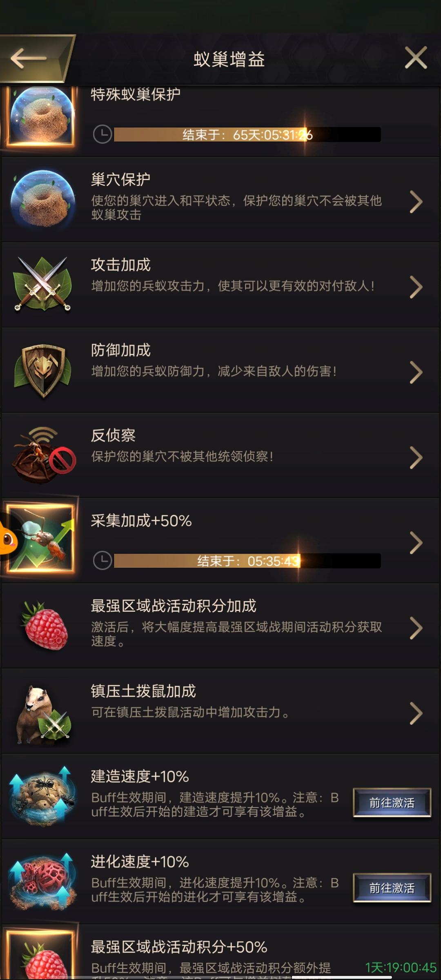Click 前往激活 for 建造速度+10%

(392, 802)
